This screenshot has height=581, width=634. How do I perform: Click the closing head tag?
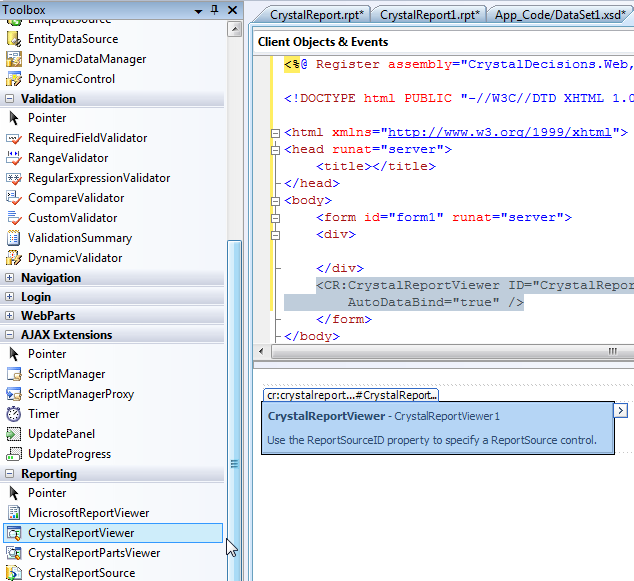coord(312,184)
